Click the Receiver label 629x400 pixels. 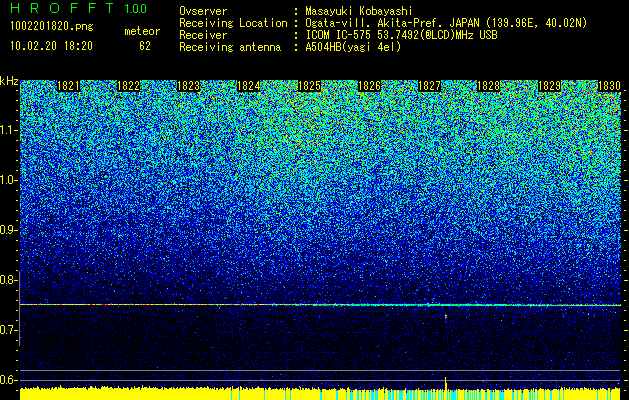203,35
